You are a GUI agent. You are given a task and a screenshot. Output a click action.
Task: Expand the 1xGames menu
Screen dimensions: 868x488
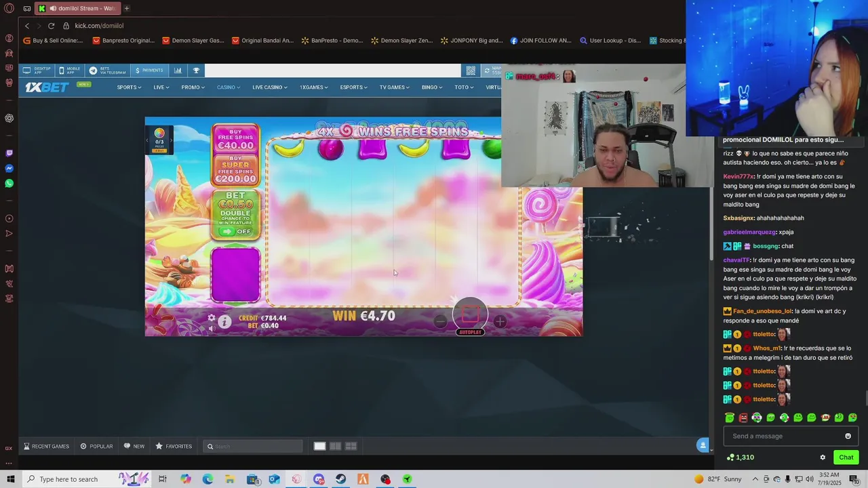coord(314,87)
